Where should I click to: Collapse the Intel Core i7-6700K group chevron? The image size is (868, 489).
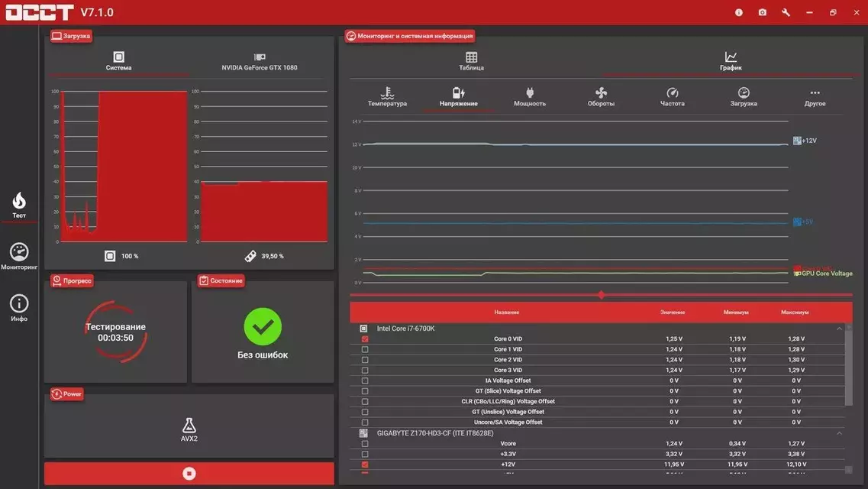tap(839, 329)
